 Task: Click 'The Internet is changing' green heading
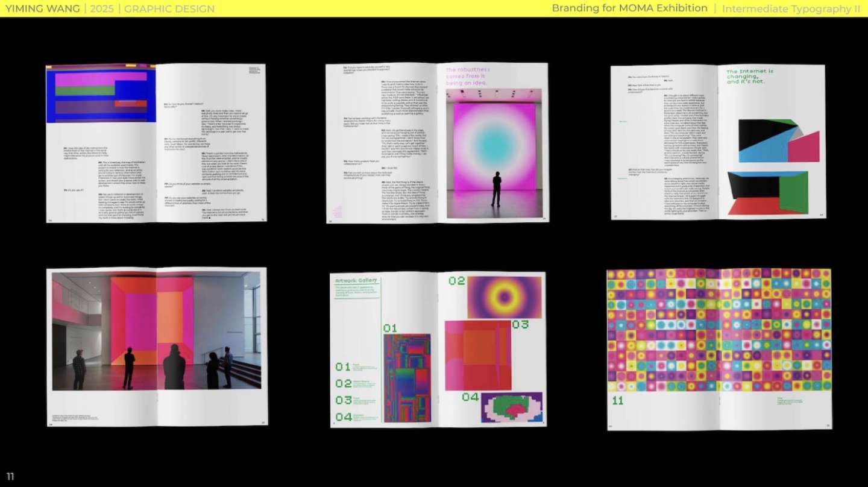tap(750, 76)
